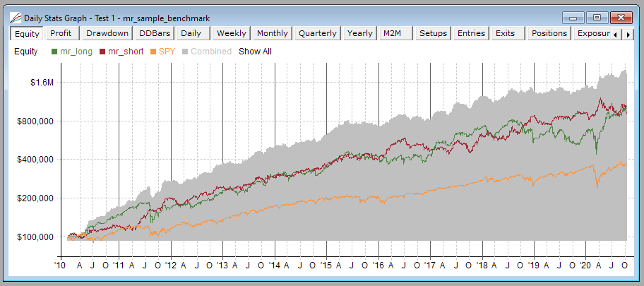Toggle the mr_short series visibility
Image resolution: width=644 pixels, height=286 pixels.
125,52
